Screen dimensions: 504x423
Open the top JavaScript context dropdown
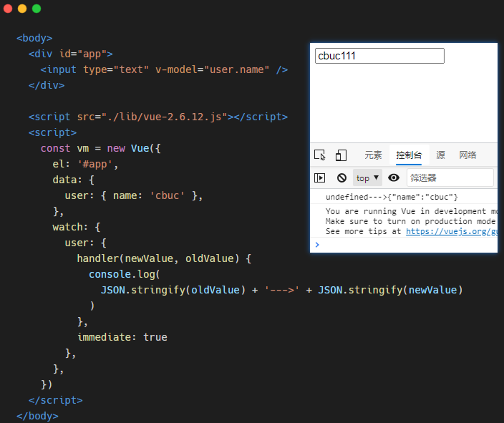coord(367,178)
